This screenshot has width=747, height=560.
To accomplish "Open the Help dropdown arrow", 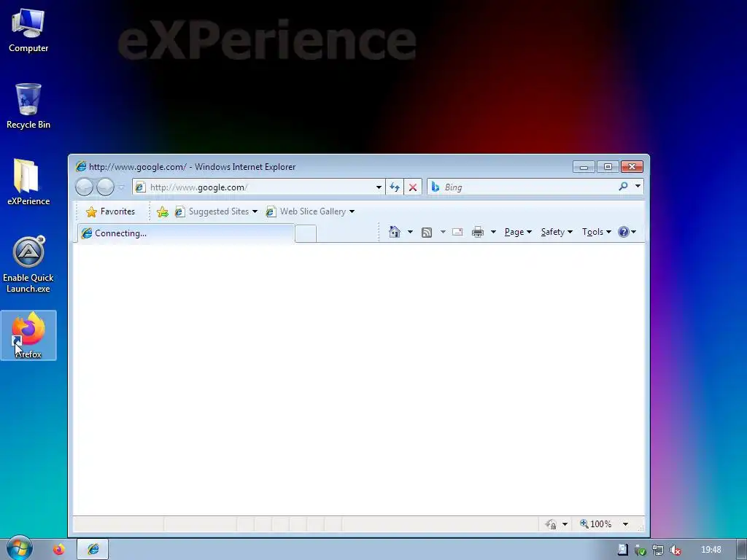I will click(x=634, y=232).
